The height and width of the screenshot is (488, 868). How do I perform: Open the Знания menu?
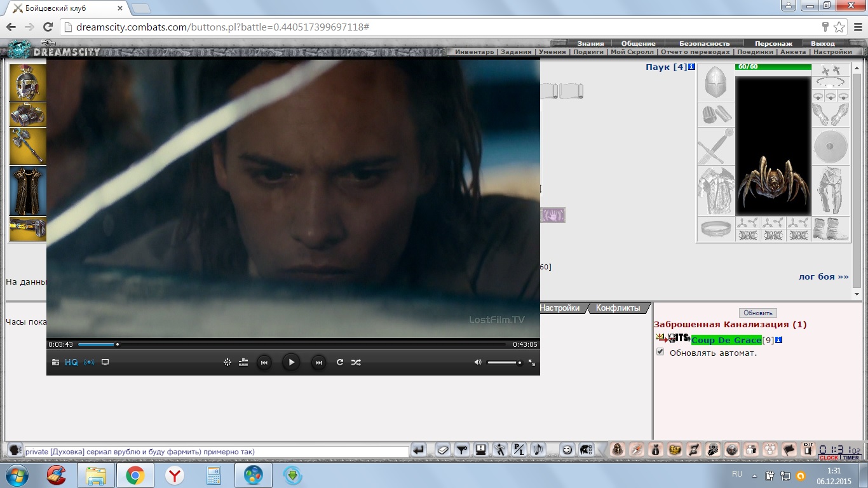point(590,43)
